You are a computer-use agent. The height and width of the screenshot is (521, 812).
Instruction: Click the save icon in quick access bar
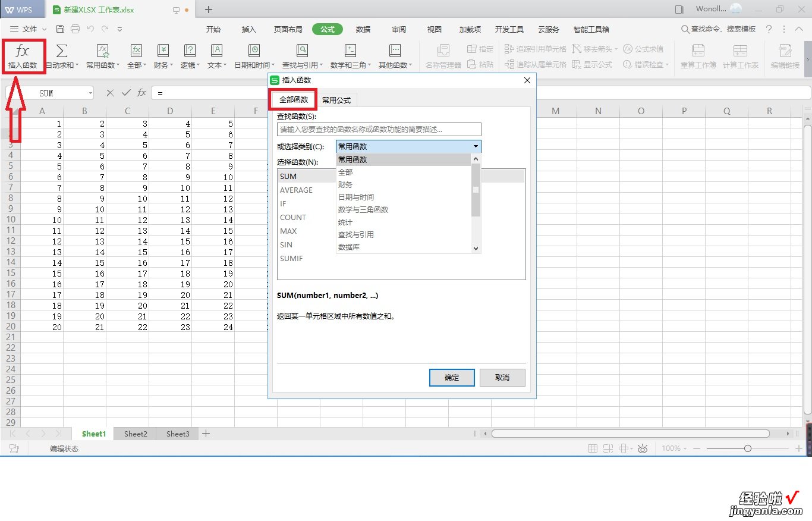[x=60, y=29]
